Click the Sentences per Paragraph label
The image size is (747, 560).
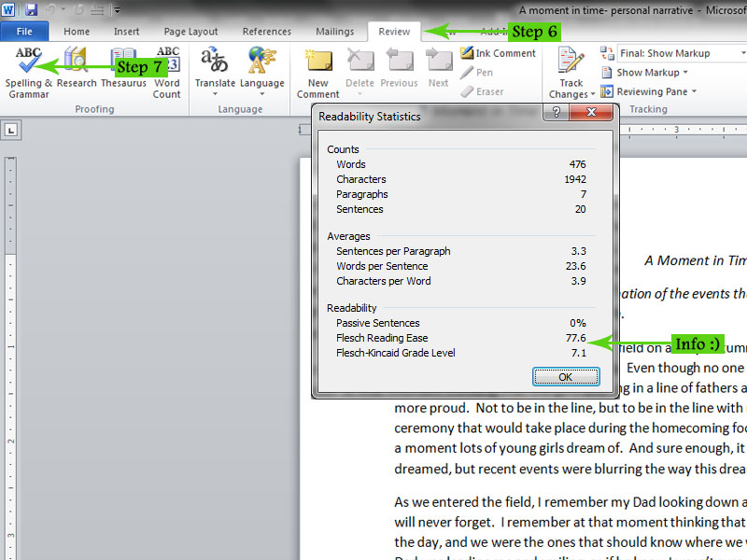pos(393,251)
